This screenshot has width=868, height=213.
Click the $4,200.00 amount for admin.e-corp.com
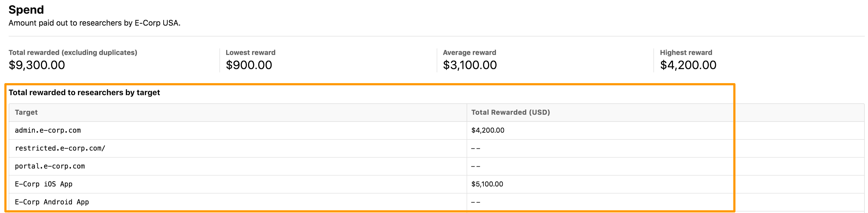point(488,130)
